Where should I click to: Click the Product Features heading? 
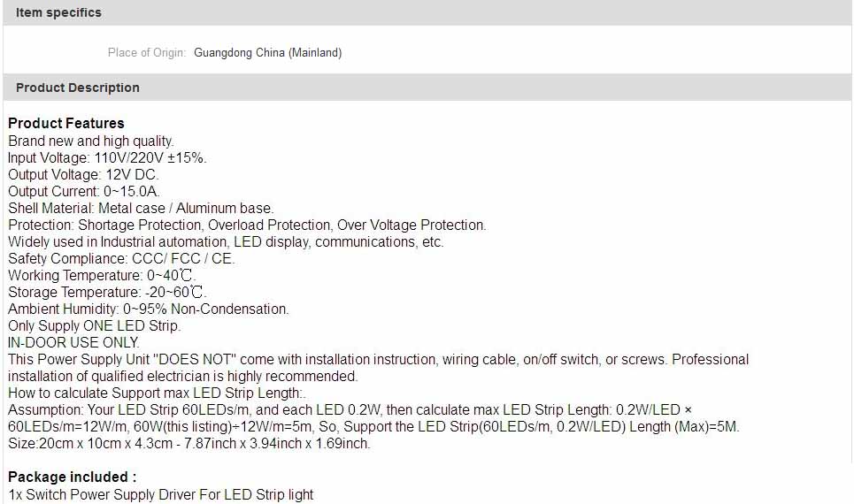point(66,123)
